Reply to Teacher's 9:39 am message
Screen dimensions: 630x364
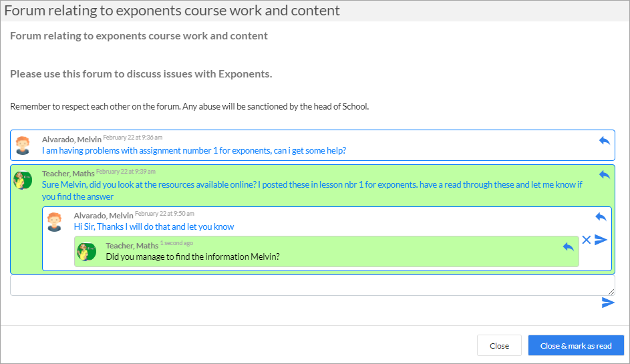click(x=605, y=175)
